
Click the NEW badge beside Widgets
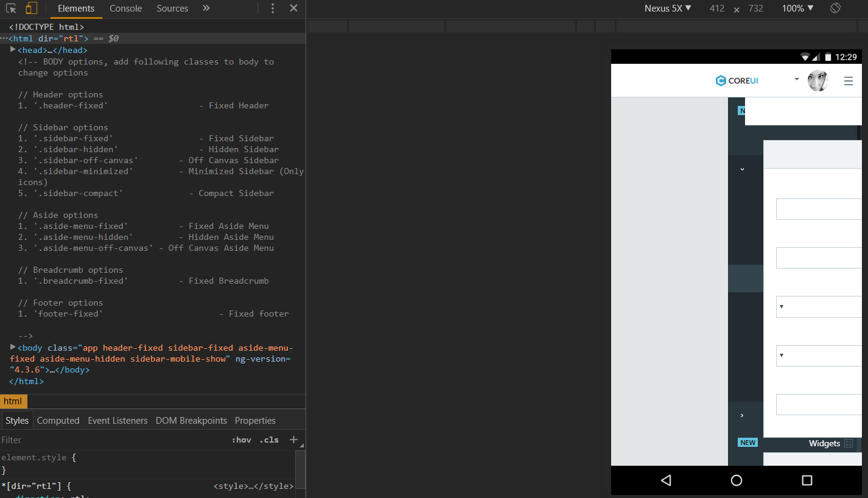click(x=748, y=443)
